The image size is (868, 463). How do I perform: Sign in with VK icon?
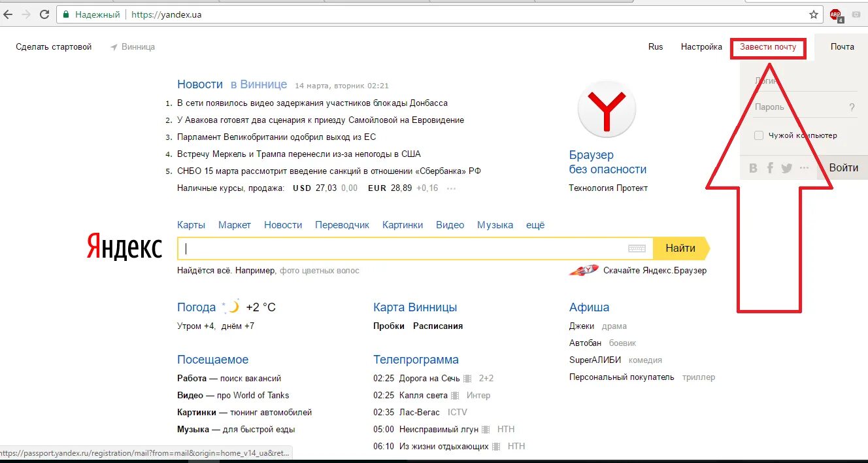click(x=753, y=168)
